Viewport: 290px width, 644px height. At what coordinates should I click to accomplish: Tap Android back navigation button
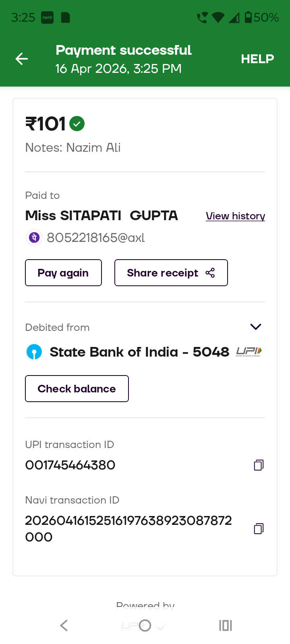(64, 625)
